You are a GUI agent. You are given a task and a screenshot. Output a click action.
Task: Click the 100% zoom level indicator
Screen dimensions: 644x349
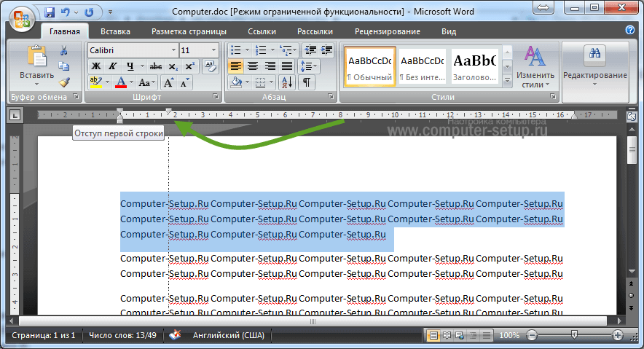pyautogui.click(x=509, y=335)
